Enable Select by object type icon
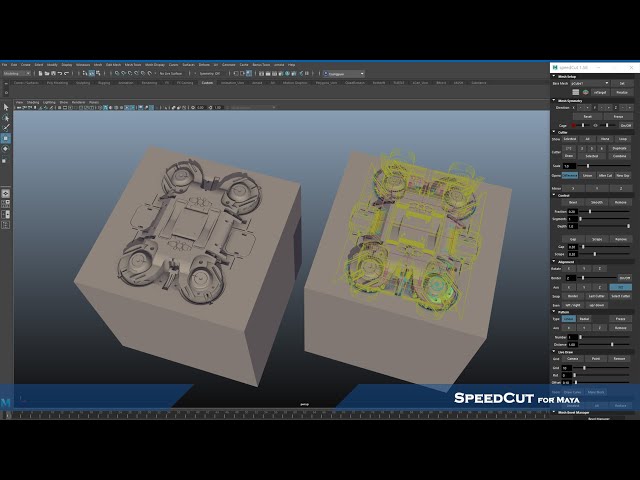 click(91, 73)
